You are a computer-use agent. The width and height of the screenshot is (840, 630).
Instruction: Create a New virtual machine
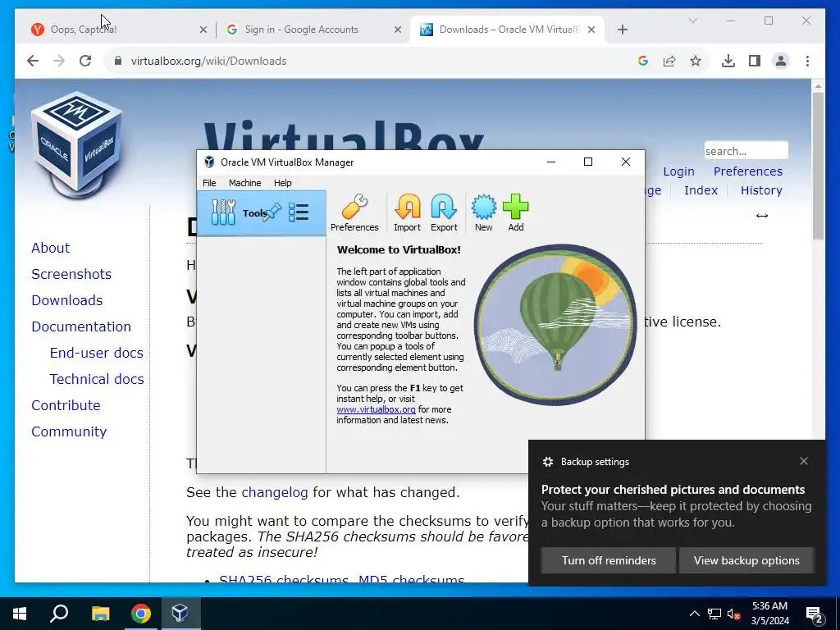coord(483,212)
